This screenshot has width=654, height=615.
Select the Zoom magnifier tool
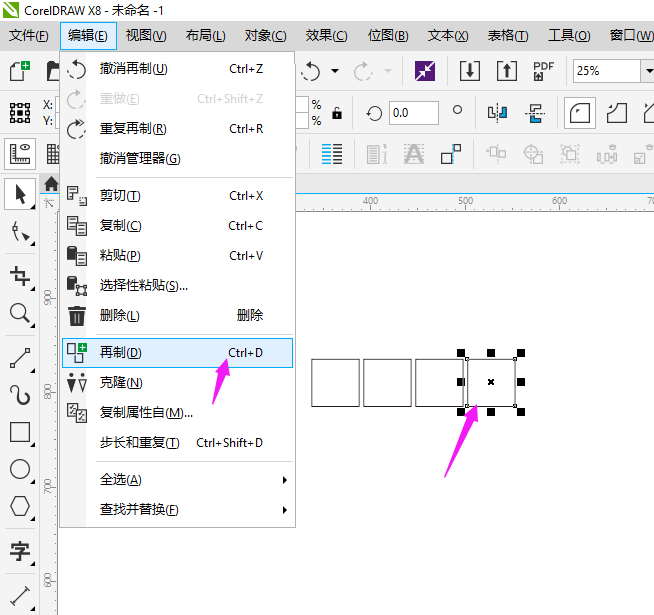point(20,313)
